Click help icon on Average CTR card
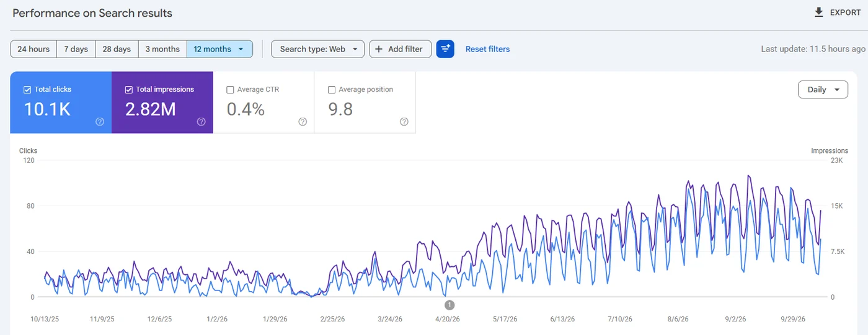The width and height of the screenshot is (868, 335). pos(303,122)
